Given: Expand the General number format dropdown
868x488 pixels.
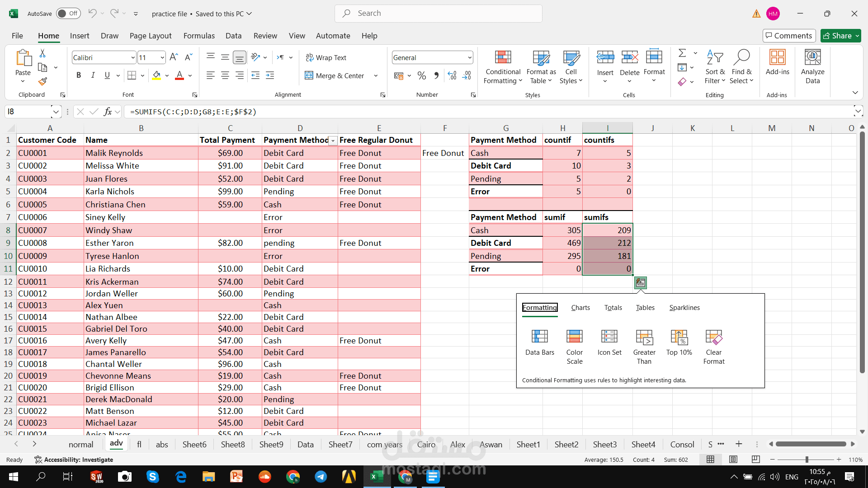Looking at the screenshot, I should [x=469, y=57].
